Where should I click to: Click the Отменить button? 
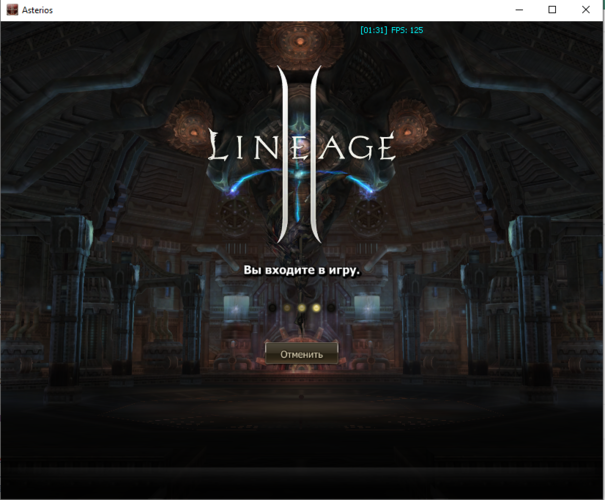point(301,354)
